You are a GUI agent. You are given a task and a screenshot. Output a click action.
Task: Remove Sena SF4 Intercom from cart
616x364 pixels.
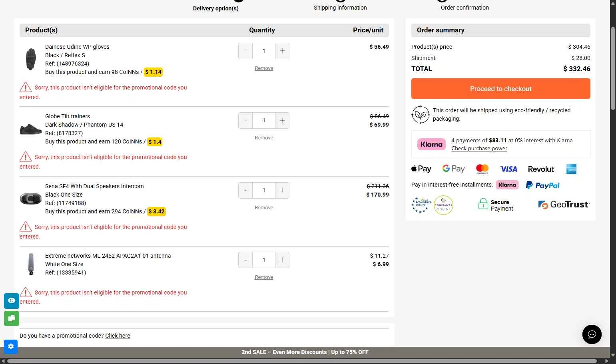(x=264, y=208)
